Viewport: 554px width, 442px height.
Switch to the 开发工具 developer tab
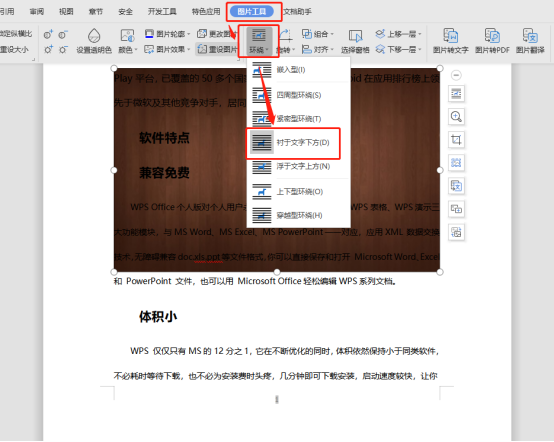click(x=162, y=12)
